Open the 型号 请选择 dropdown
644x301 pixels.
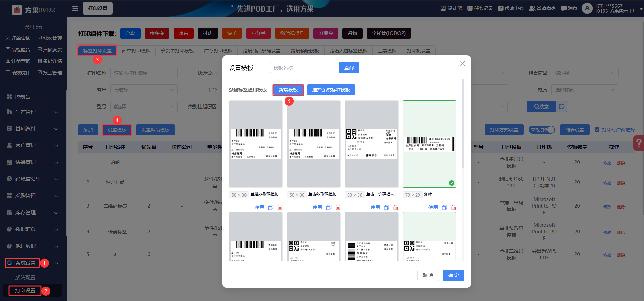pyautogui.click(x=144, y=106)
